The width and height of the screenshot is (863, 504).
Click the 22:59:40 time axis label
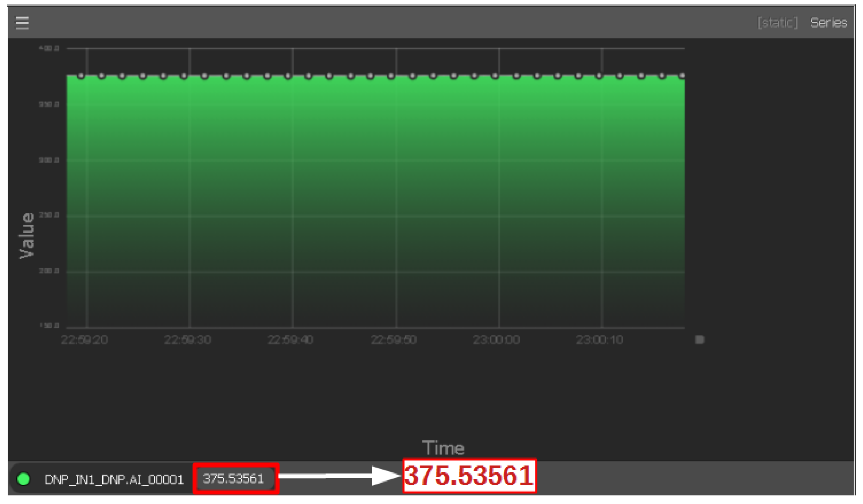tap(290, 340)
